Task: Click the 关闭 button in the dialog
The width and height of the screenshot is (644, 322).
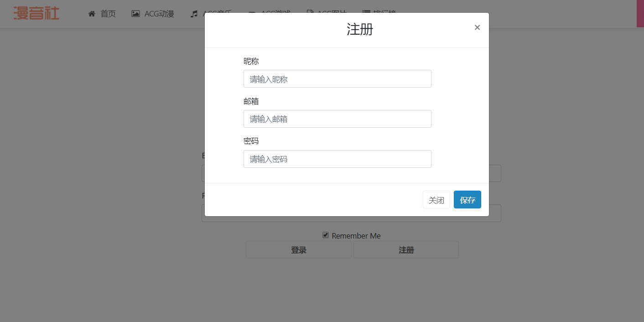Action: point(436,200)
